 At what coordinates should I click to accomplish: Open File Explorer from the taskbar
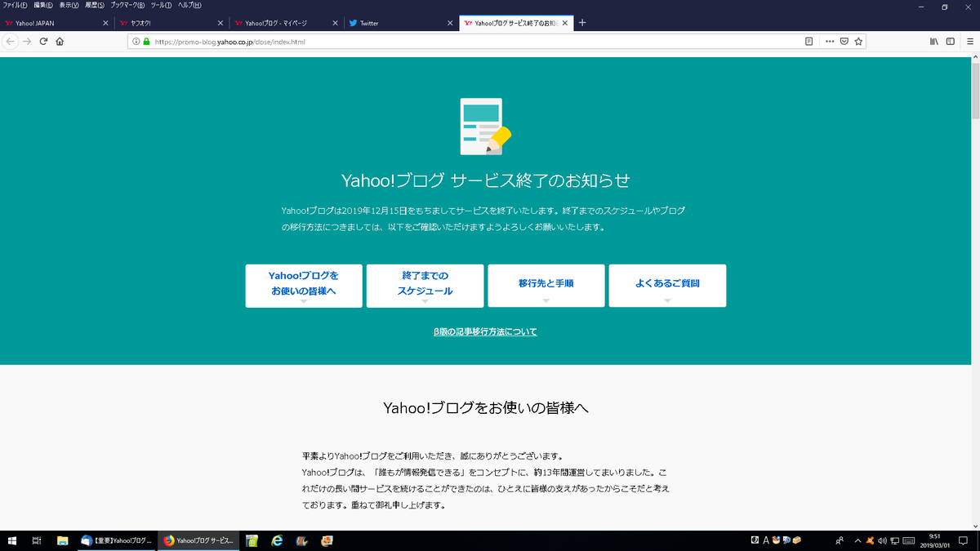[62, 540]
